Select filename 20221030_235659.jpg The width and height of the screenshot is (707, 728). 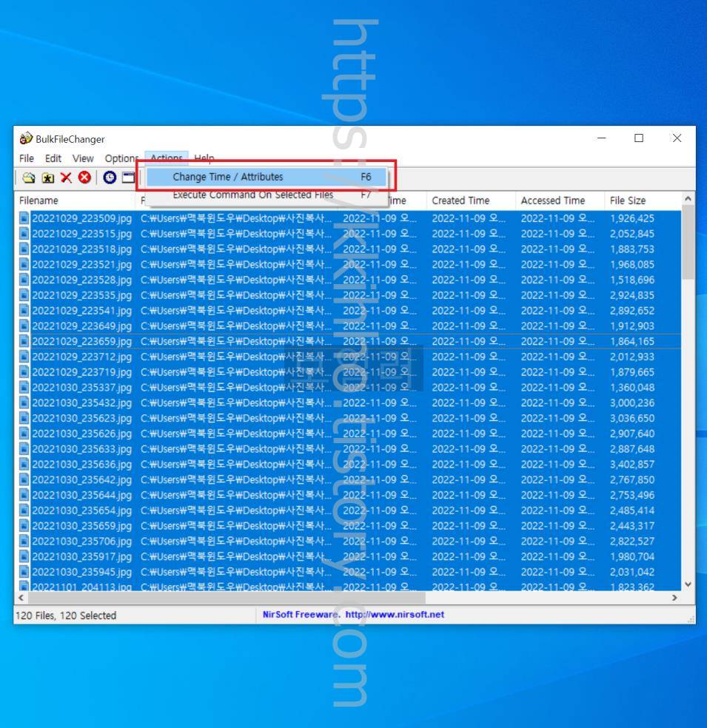81,525
